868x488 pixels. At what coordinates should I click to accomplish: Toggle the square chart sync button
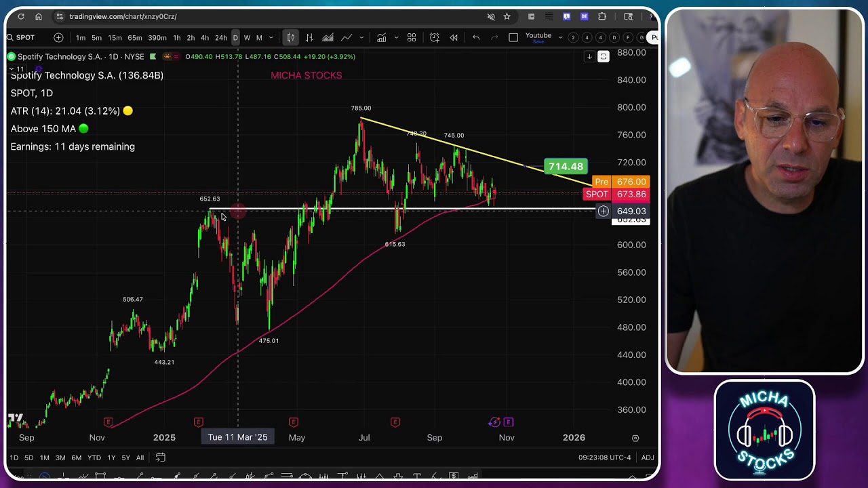coord(603,57)
